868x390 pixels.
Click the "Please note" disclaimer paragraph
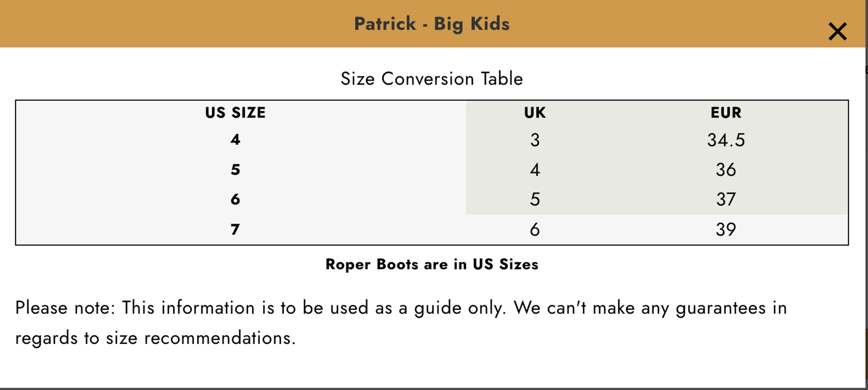coord(401,323)
